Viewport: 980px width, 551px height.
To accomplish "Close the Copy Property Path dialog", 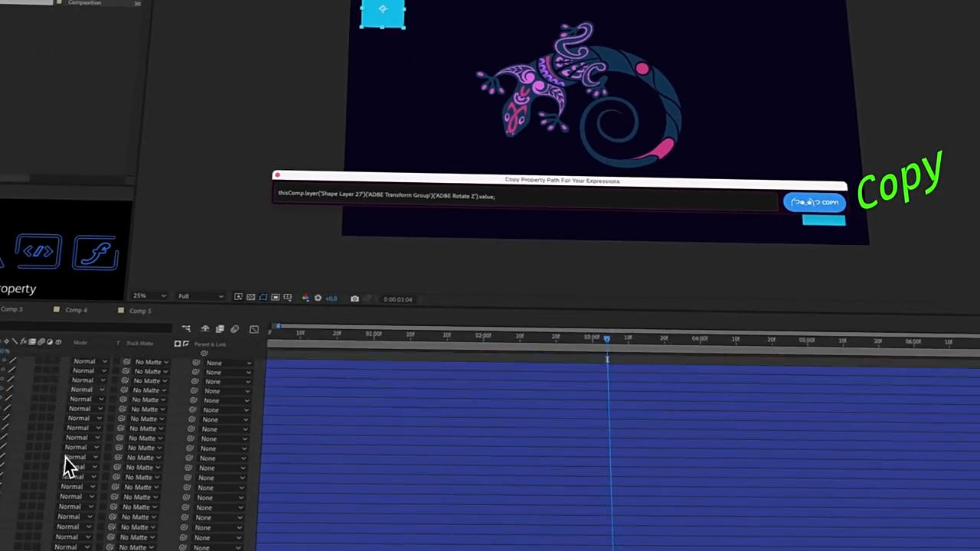I will click(x=277, y=175).
